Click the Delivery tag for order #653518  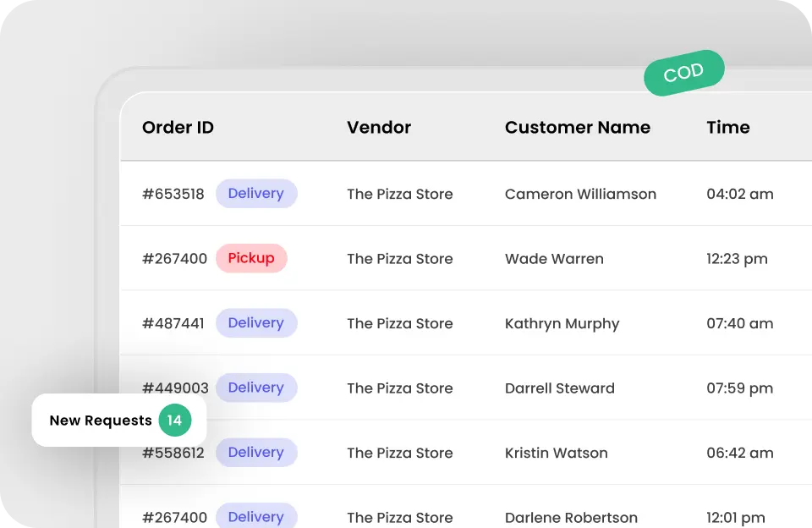tap(256, 193)
